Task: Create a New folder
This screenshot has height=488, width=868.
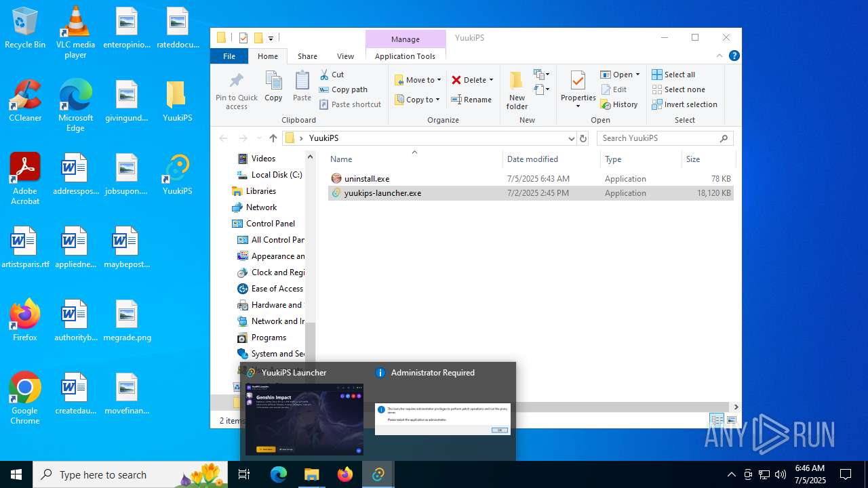Action: click(517, 90)
